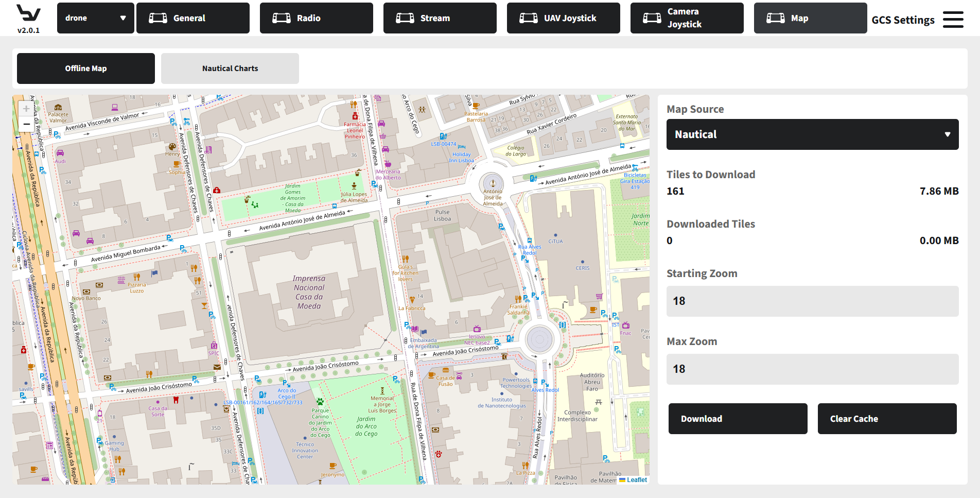Switch to the Nautical Charts tab
This screenshot has width=980, height=498.
pos(230,68)
